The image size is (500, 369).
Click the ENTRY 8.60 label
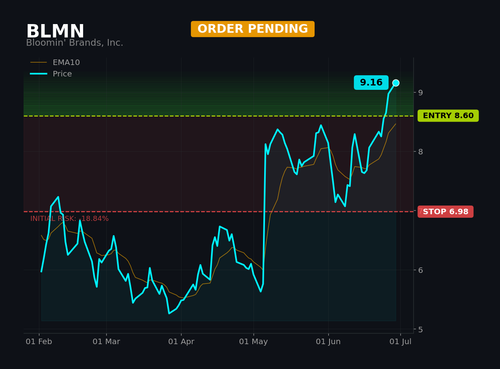(448, 116)
